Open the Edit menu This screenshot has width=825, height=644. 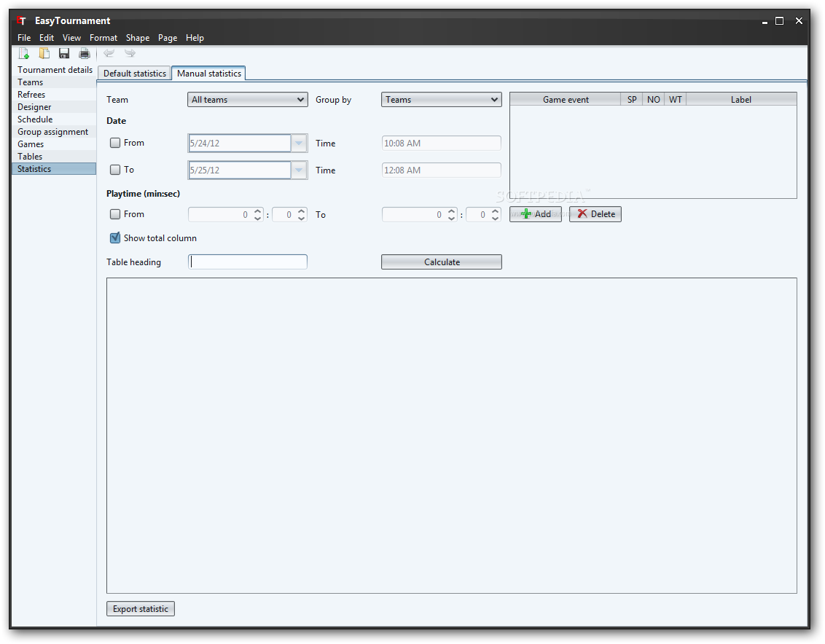coord(47,38)
